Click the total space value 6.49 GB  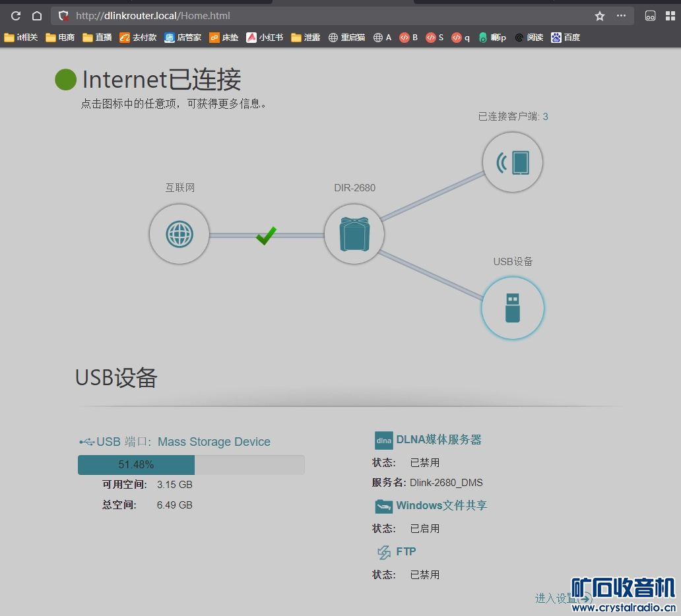pos(175,505)
